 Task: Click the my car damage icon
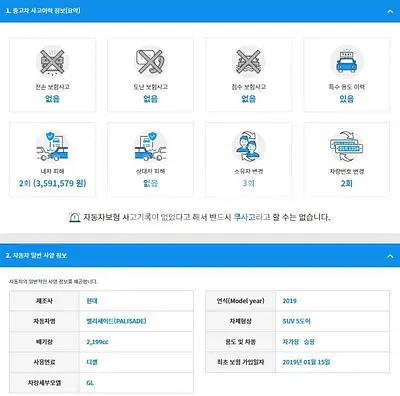pyautogui.click(x=52, y=146)
